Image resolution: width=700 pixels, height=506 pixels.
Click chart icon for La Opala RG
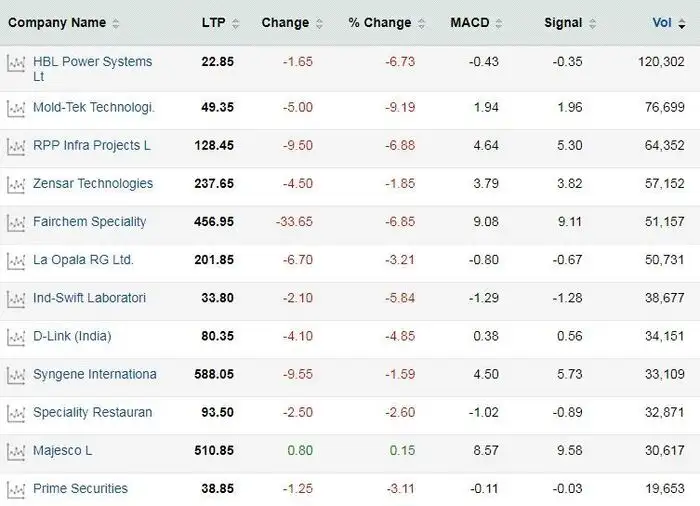(15, 260)
